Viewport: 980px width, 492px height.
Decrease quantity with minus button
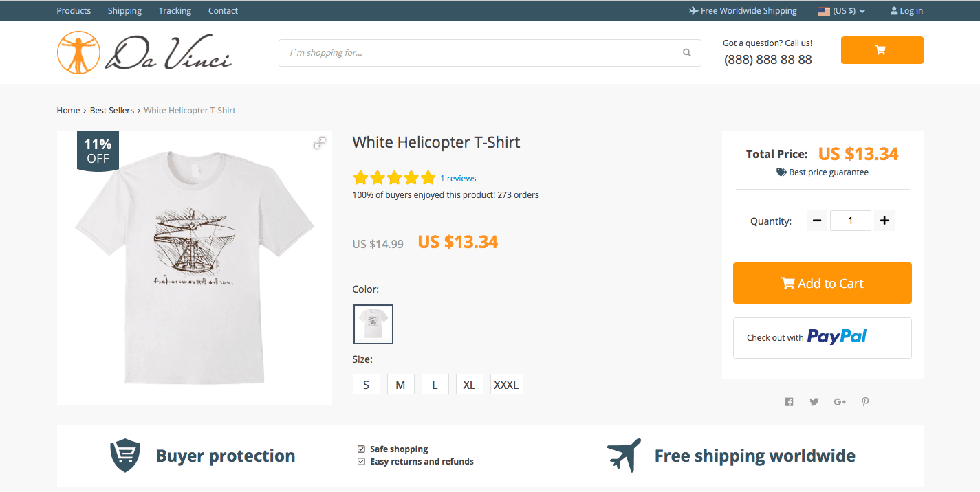pos(817,221)
